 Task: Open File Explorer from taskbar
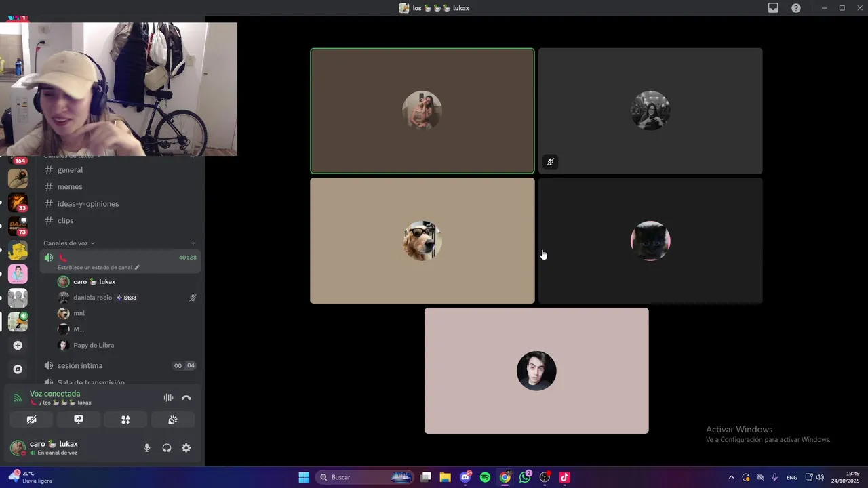[x=446, y=477]
